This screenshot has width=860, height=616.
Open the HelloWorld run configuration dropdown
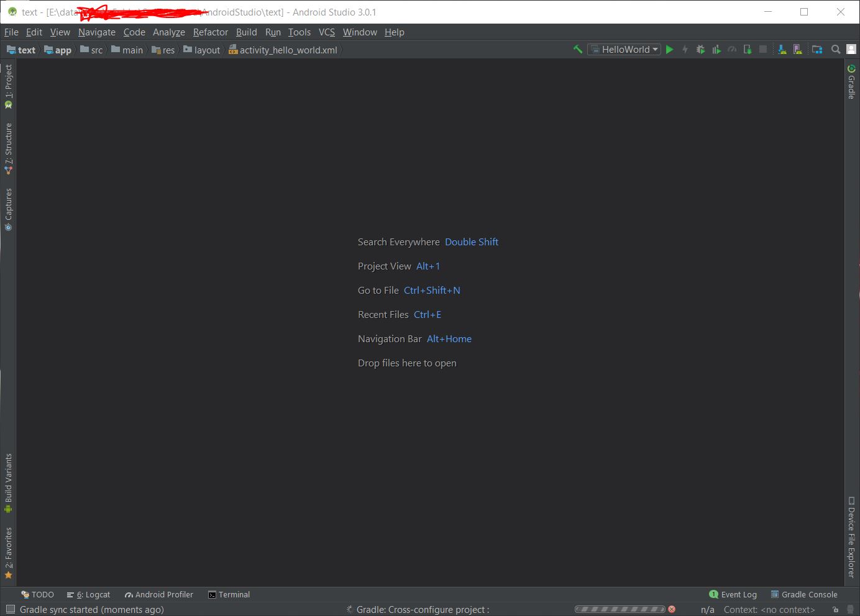624,50
